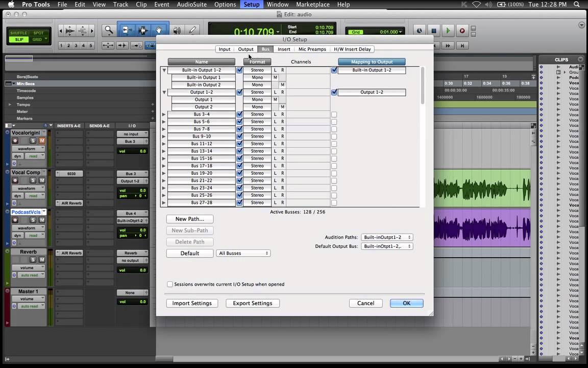Record-enable the Vocaloriginl track
Viewport: 588px width, 368px height.
[15, 141]
